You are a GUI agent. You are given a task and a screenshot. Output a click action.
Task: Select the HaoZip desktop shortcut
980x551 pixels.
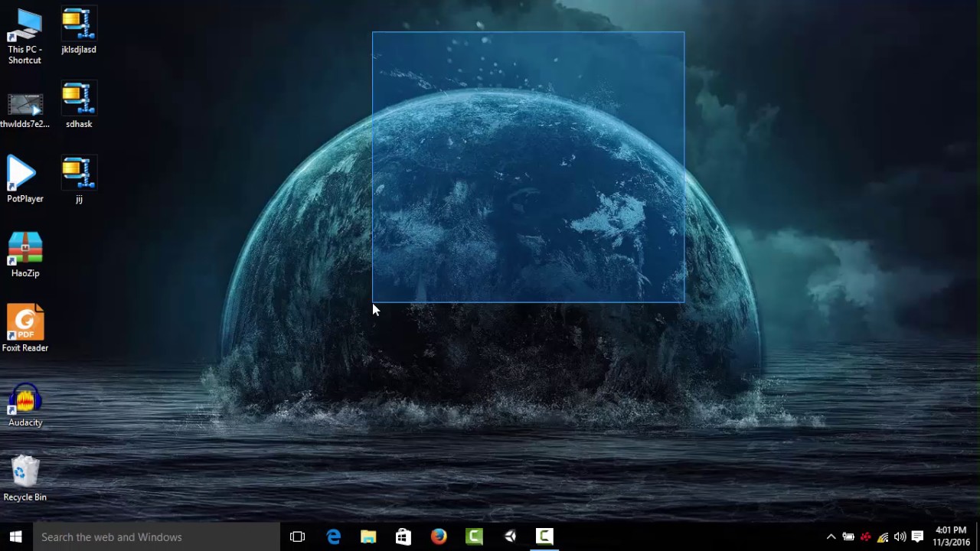(x=24, y=255)
